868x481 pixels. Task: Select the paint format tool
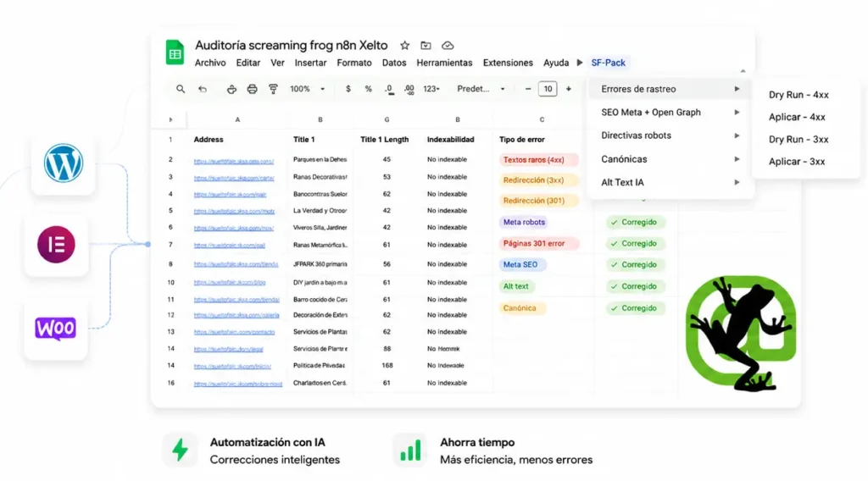click(273, 88)
